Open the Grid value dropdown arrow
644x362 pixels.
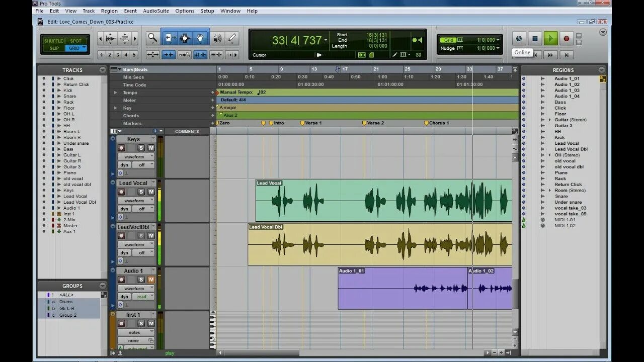point(498,40)
